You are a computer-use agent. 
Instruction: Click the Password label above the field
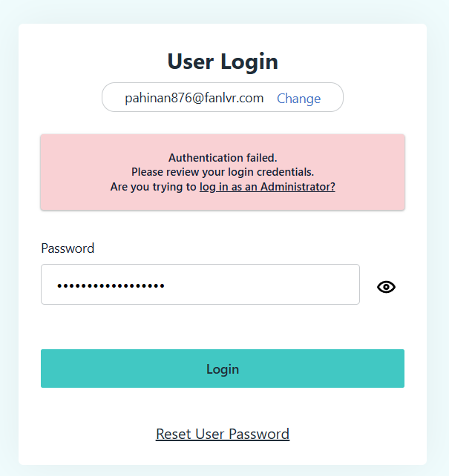pyautogui.click(x=68, y=248)
